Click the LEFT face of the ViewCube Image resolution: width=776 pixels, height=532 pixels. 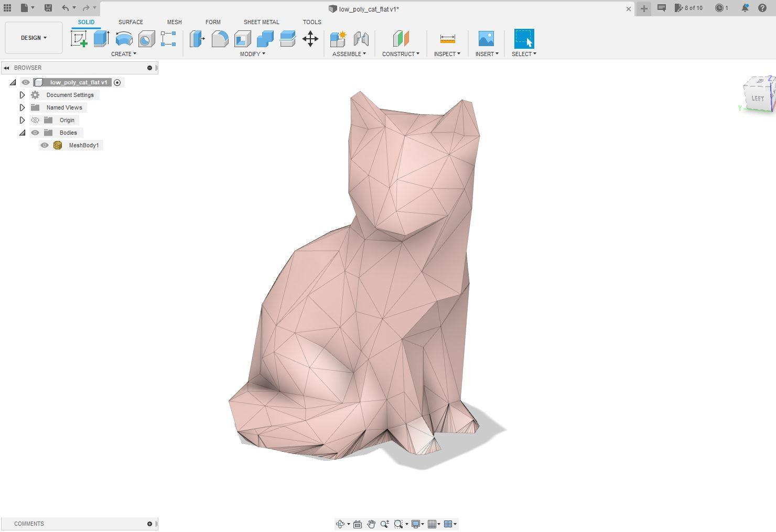click(x=757, y=98)
